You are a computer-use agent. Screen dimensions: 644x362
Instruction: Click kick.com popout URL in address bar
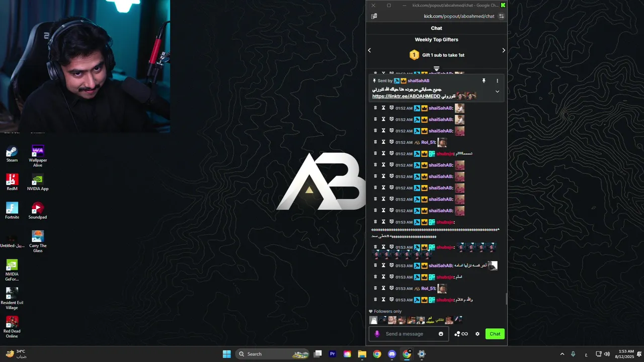tap(459, 16)
